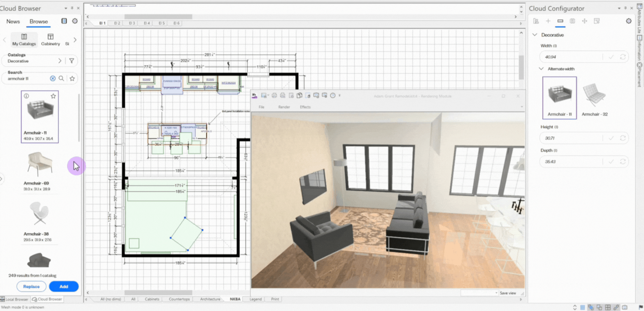
Task: Open Rendering Module toolbar overflow arrow
Action: [x=340, y=96]
